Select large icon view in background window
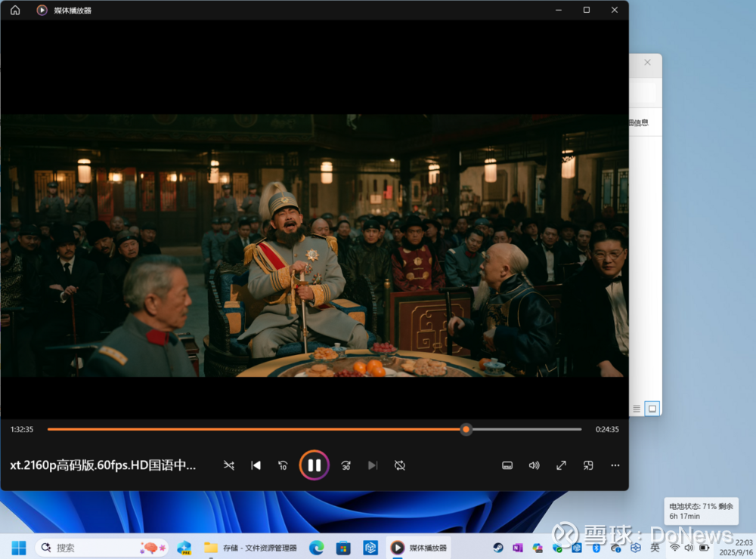 click(x=652, y=409)
